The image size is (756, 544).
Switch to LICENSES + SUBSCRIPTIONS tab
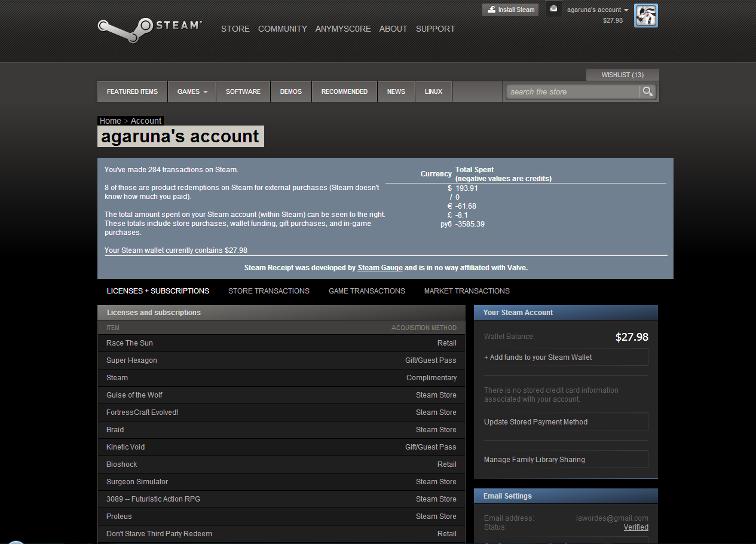point(158,291)
